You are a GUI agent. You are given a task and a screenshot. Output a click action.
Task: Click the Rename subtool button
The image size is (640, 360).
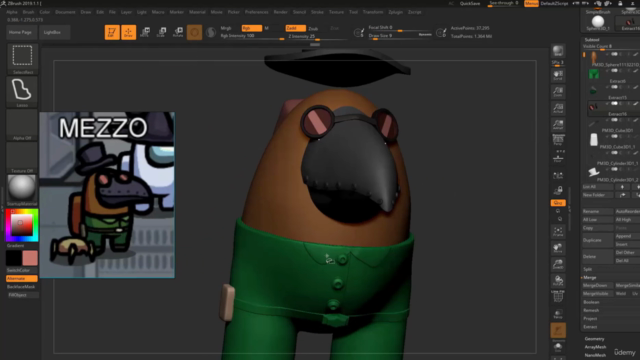597,211
